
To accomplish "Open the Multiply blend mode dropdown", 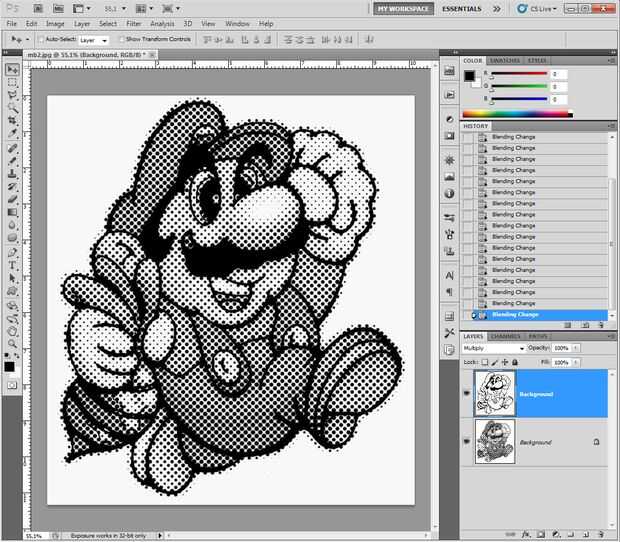I will point(494,348).
